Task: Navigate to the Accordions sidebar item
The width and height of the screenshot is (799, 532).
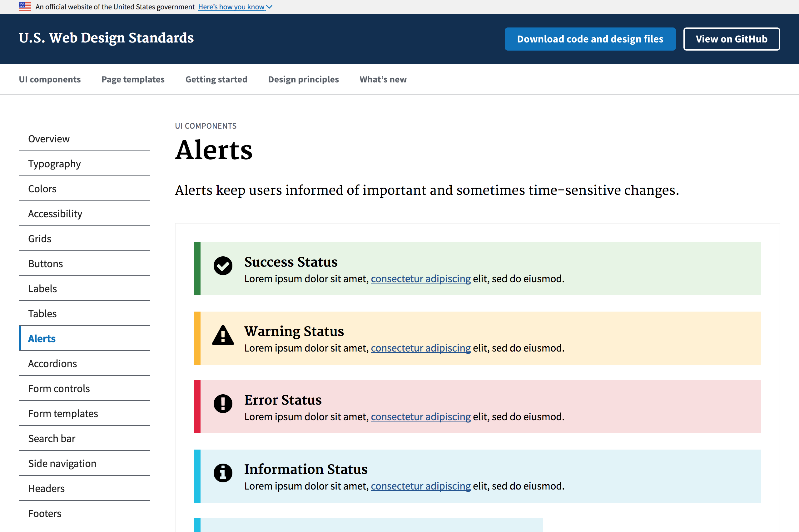Action: click(x=52, y=363)
